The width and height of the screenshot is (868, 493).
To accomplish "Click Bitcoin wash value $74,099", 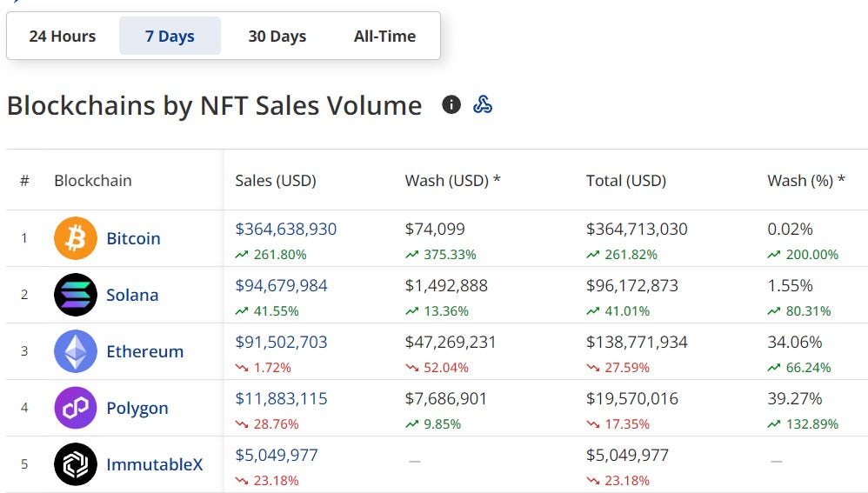I will (435, 229).
